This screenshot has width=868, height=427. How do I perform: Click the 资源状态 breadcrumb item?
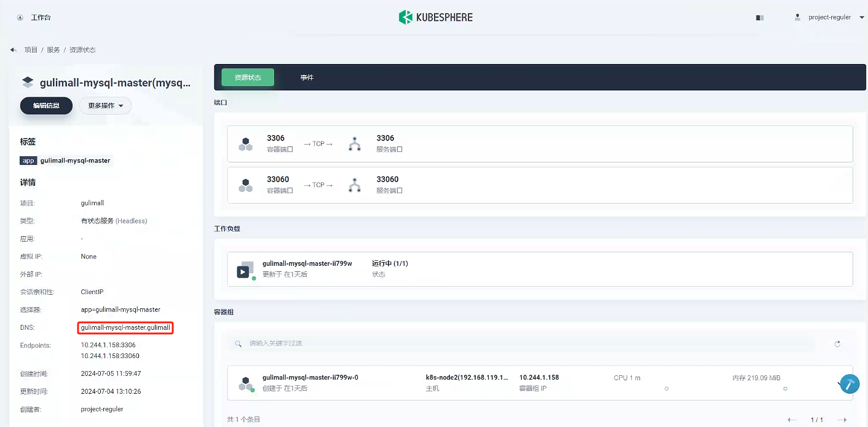82,50
